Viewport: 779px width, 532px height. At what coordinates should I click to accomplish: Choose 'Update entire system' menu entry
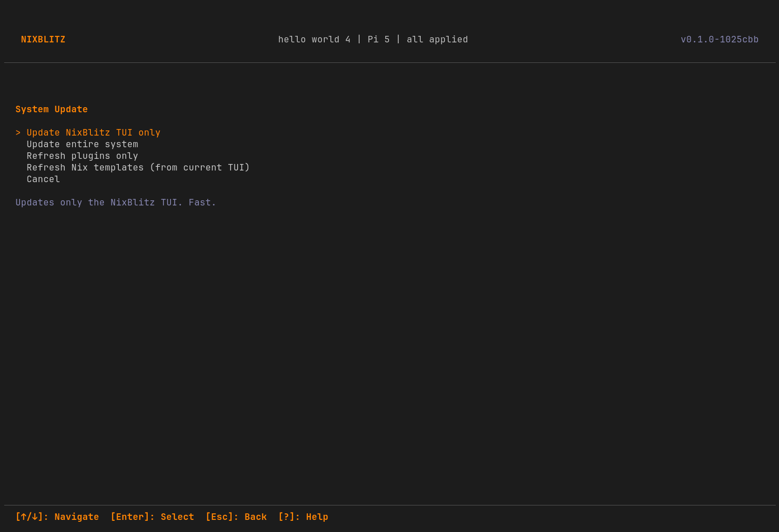click(82, 144)
